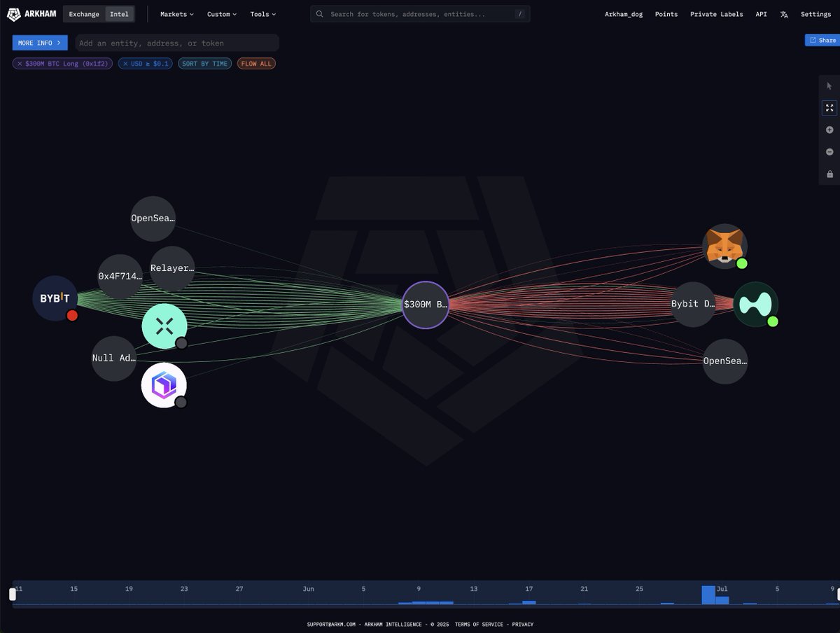Select the Relayer node
This screenshot has height=633, width=840.
172,268
